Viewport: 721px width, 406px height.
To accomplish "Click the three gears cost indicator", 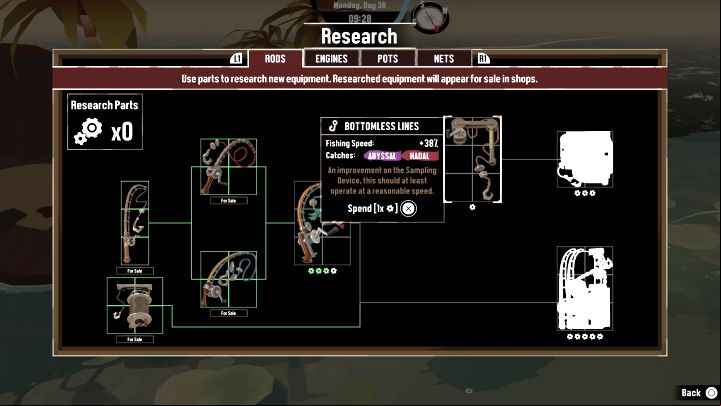I will [585, 193].
